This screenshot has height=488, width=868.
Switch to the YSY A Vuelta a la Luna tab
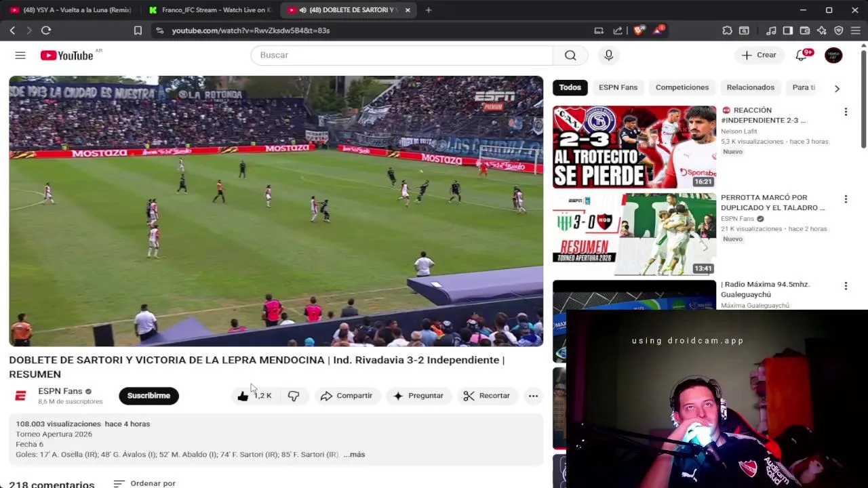71,10
